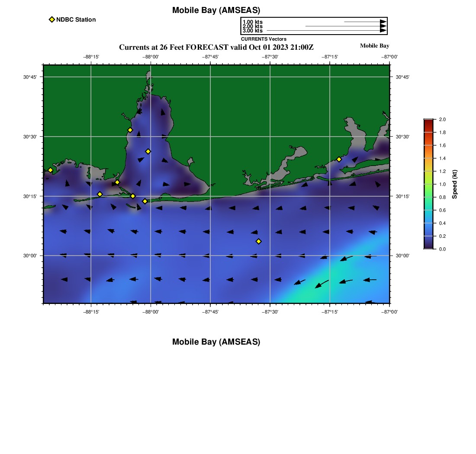
Task: Select the westernmost NDBC station marker near the map's left edge
Action: (50, 170)
